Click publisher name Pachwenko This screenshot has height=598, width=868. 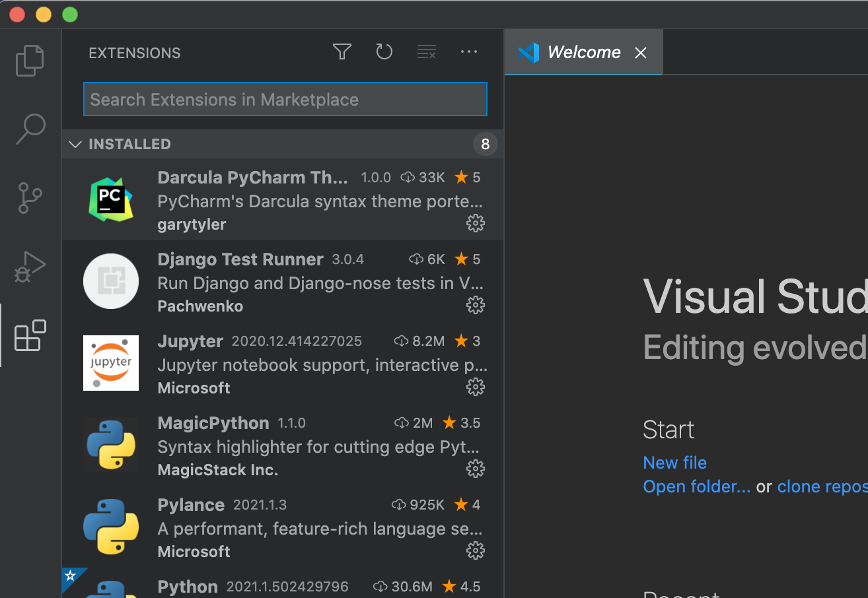(200, 306)
